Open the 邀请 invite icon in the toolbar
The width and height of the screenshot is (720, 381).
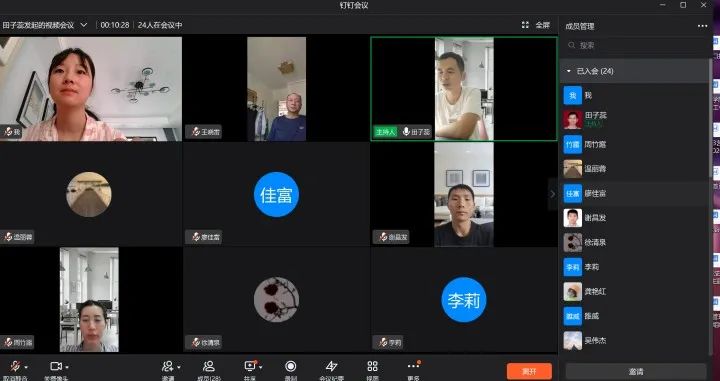point(168,366)
